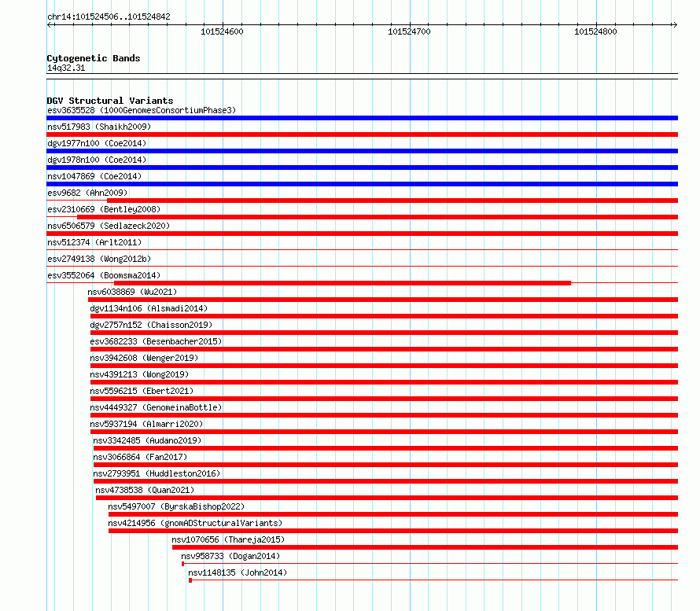Click the thick red bar under esv3552064 (Boomsma2014)
Viewport: 700px width, 611px height.
coord(342,283)
